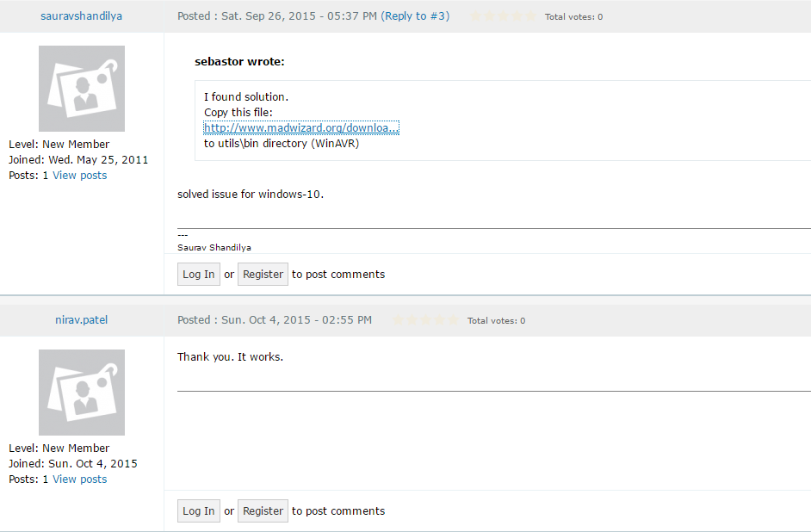
Task: Open sauravshandilya's user profile link
Action: pyautogui.click(x=81, y=16)
